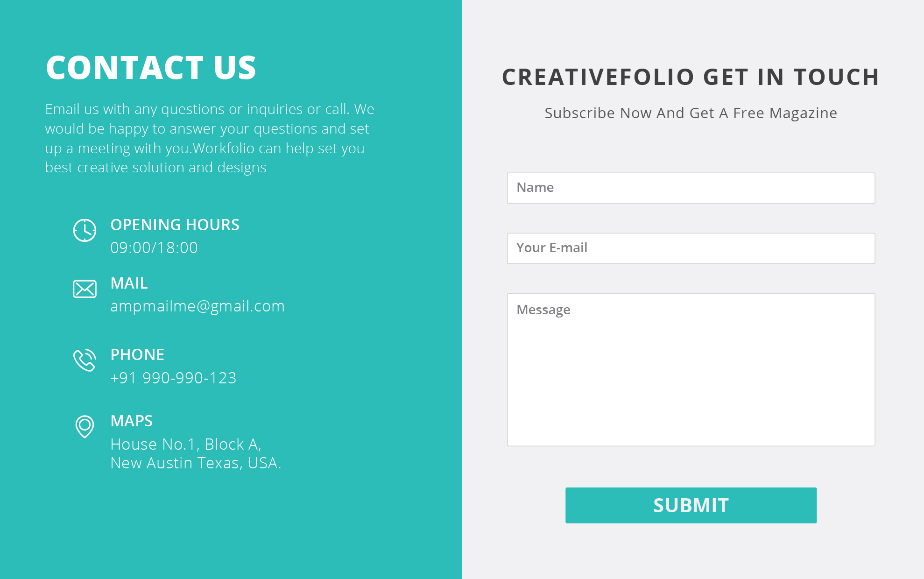Click the Subscribe Now free magazine subtitle
Viewport: 924px width, 579px height.
click(691, 113)
